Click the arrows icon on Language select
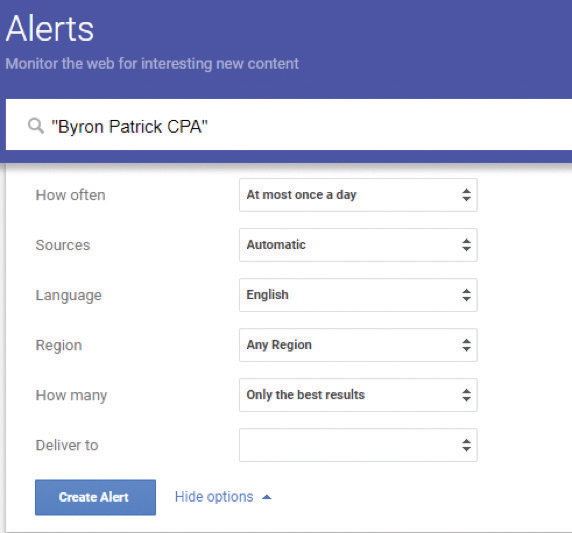 (466, 295)
